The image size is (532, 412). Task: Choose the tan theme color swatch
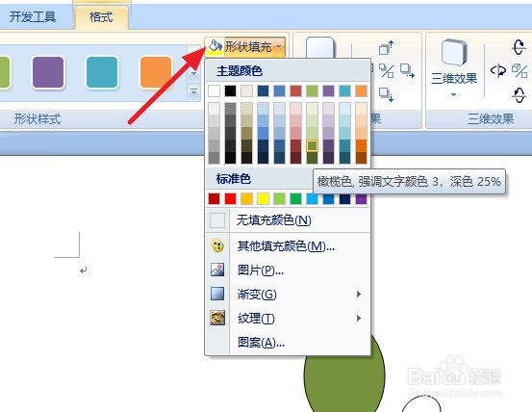point(246,90)
